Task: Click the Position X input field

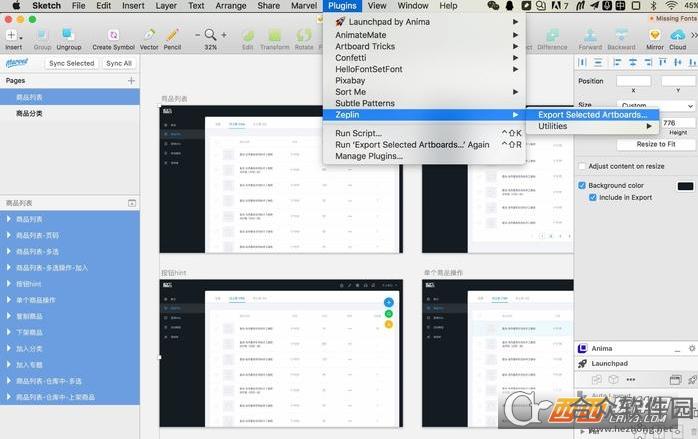Action: (x=633, y=81)
